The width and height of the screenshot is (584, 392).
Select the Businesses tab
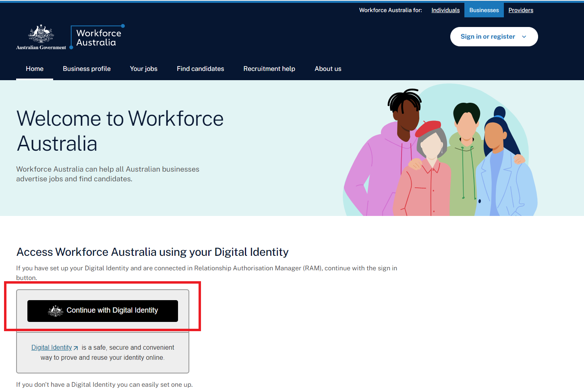(484, 10)
